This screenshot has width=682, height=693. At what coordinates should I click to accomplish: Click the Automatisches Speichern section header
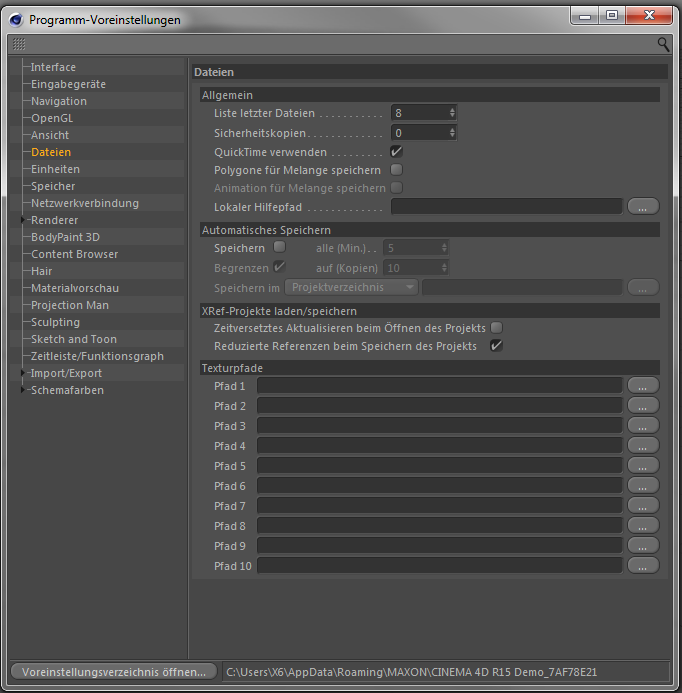pyautogui.click(x=430, y=230)
